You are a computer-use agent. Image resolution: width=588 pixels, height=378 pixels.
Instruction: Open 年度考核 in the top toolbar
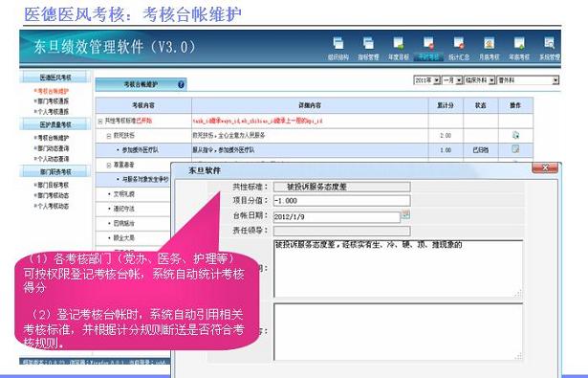pos(519,48)
